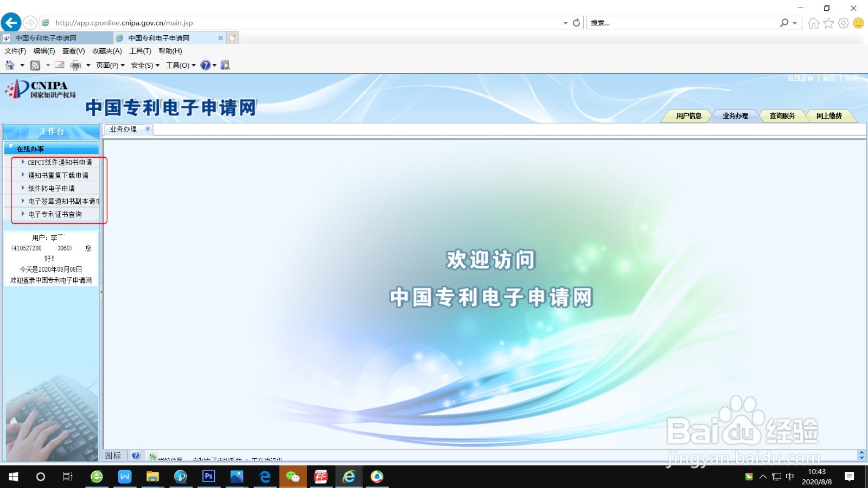This screenshot has width=868, height=488.
Task: Open the 收藏夹(A) menu
Action: pos(107,51)
